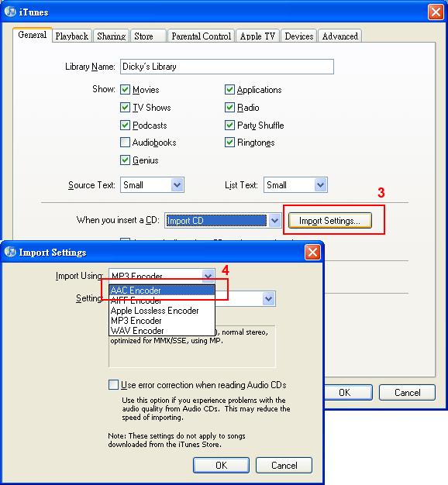Enable error correction for Audio CDs
The image size is (448, 485).
113,385
